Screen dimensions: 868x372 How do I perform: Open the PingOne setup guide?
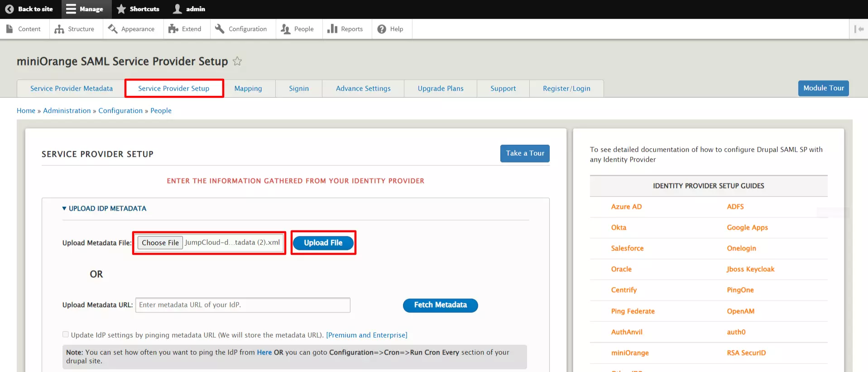[x=740, y=290]
